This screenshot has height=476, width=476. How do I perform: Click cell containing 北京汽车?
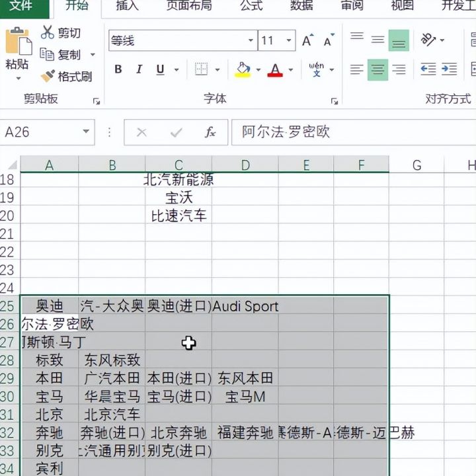(112, 415)
